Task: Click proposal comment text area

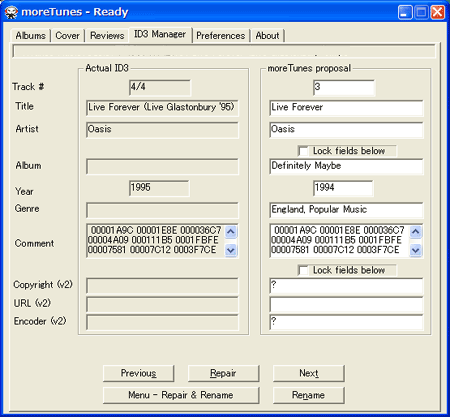Action: 339,240
